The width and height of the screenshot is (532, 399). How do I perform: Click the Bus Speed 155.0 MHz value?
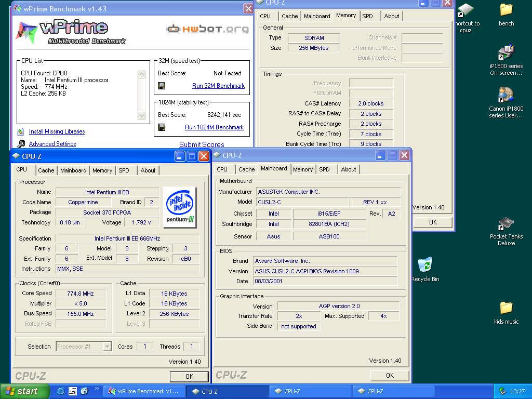pos(81,314)
